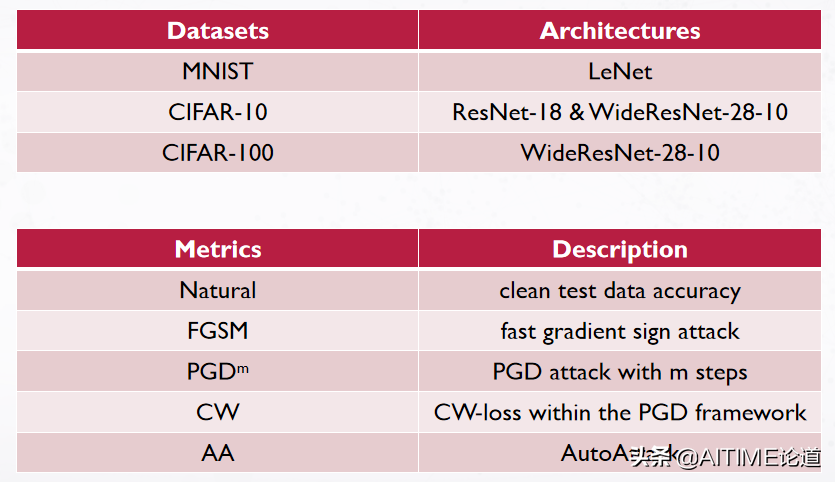Select the Architectures column header
835x482 pixels.
tap(620, 30)
